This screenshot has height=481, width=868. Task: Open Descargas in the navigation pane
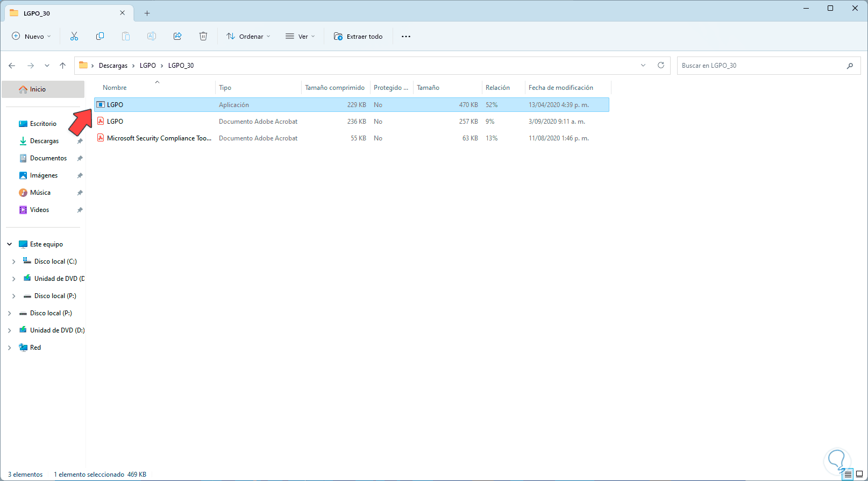coord(44,141)
